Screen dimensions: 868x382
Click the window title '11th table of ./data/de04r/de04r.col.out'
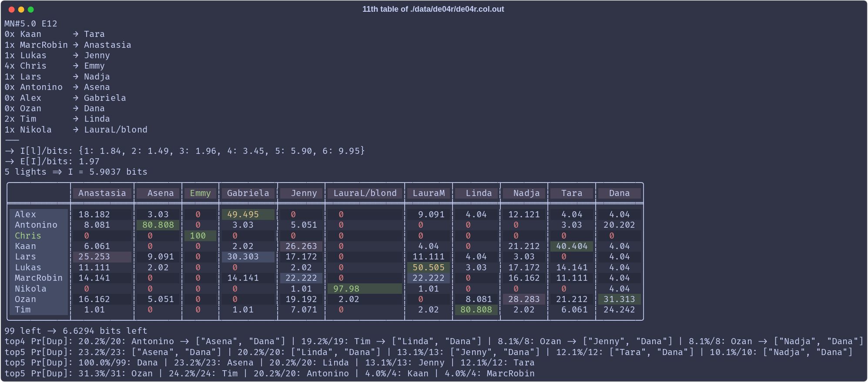(x=433, y=9)
